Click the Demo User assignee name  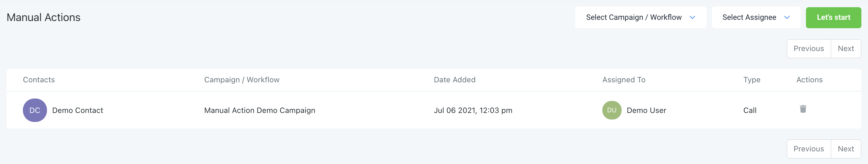(x=646, y=111)
